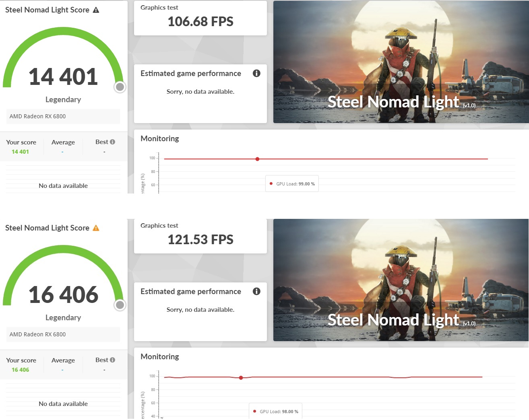Click Estimated game performance title beside the 14 401 score

coord(191,73)
